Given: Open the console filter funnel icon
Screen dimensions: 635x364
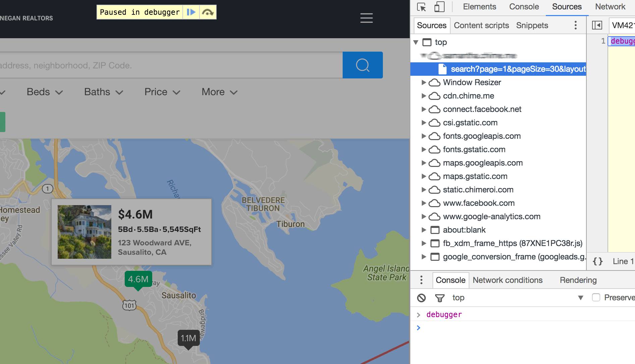Looking at the screenshot, I should pos(440,298).
